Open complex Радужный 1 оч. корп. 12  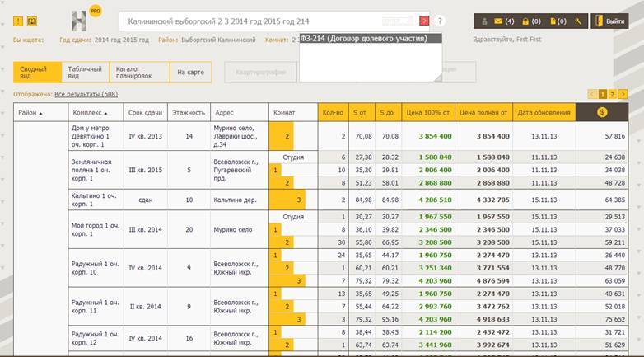[95, 339]
